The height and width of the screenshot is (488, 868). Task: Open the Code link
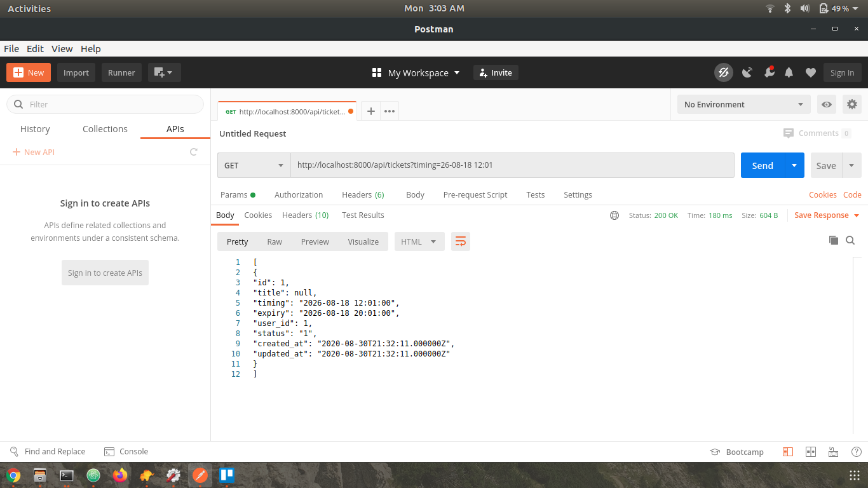852,194
